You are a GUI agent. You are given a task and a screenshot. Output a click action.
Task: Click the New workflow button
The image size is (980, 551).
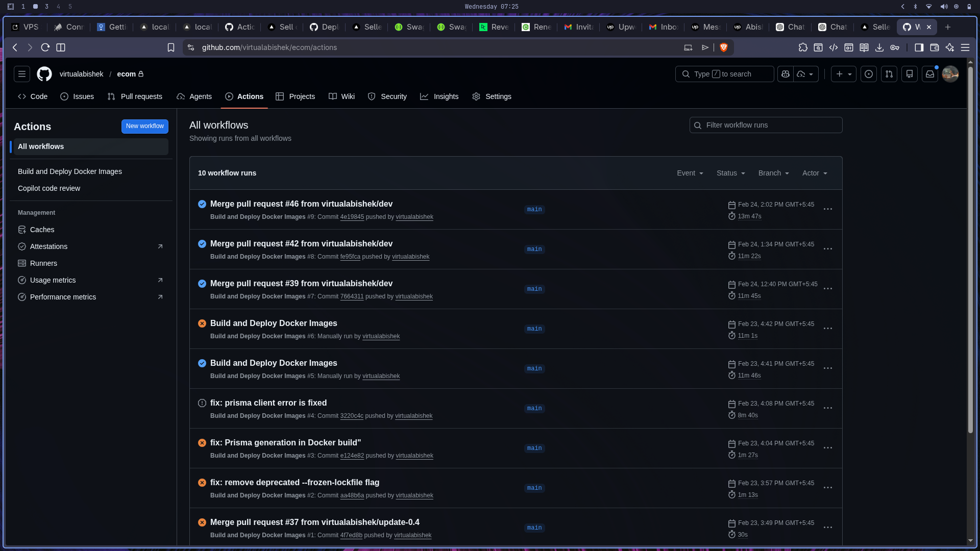click(x=144, y=126)
